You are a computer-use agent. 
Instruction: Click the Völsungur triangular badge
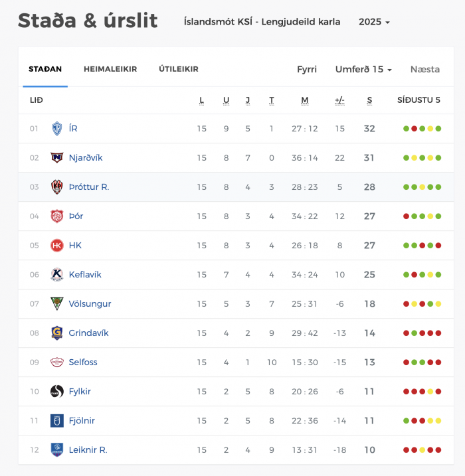[x=56, y=303]
